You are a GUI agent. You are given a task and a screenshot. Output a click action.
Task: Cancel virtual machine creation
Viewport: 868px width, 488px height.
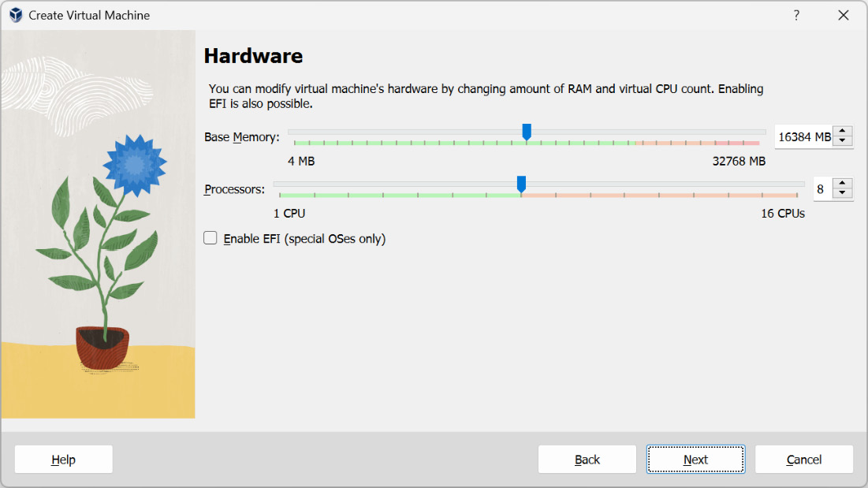tap(804, 460)
